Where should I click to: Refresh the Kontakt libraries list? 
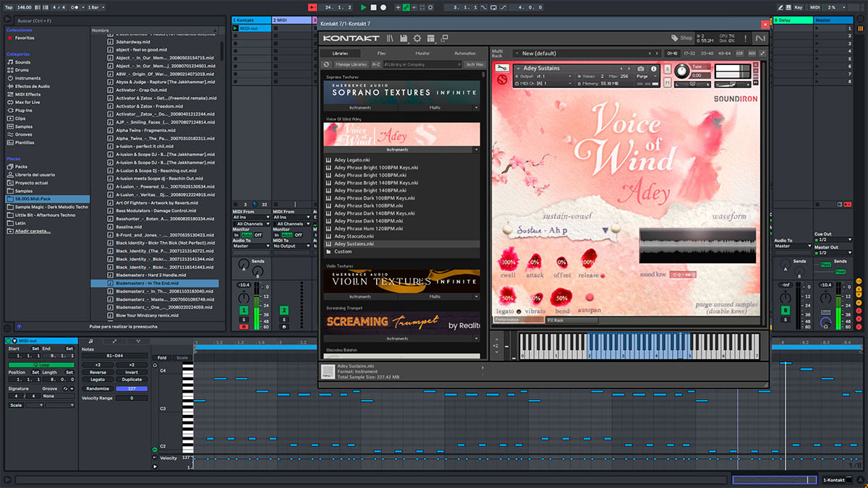[327, 64]
